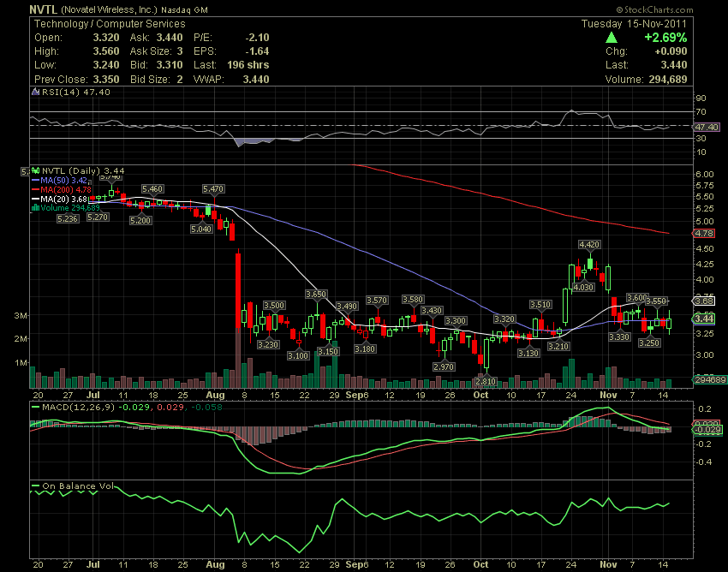Click the MA(20) 3.68 legend text
728x572 pixels.
point(63,199)
